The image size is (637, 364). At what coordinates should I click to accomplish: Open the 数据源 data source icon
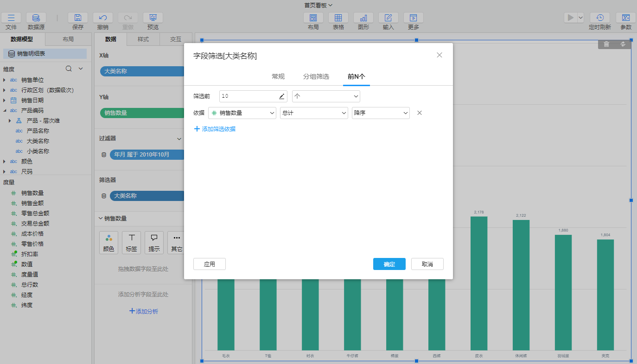(36, 18)
